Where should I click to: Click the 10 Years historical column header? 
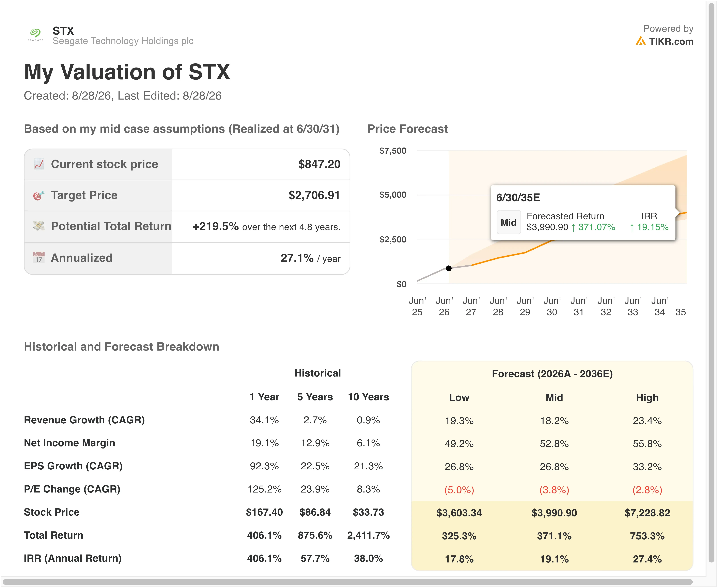(x=368, y=397)
